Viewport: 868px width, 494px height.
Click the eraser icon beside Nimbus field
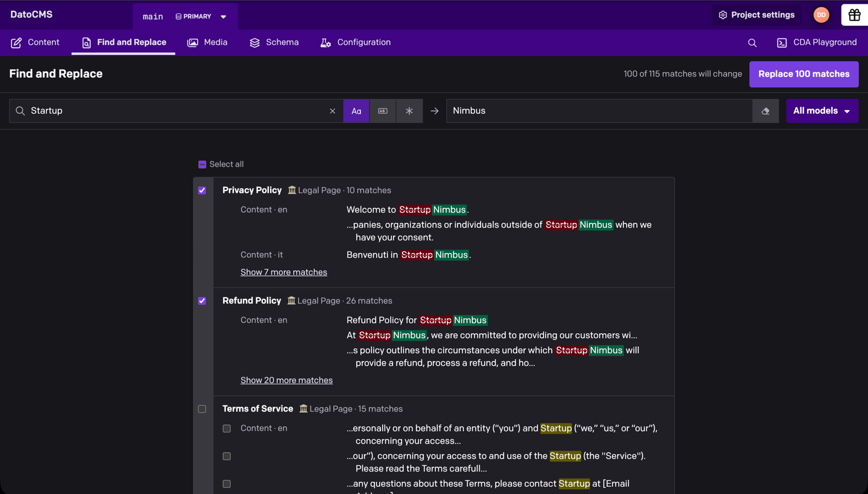[x=766, y=111]
